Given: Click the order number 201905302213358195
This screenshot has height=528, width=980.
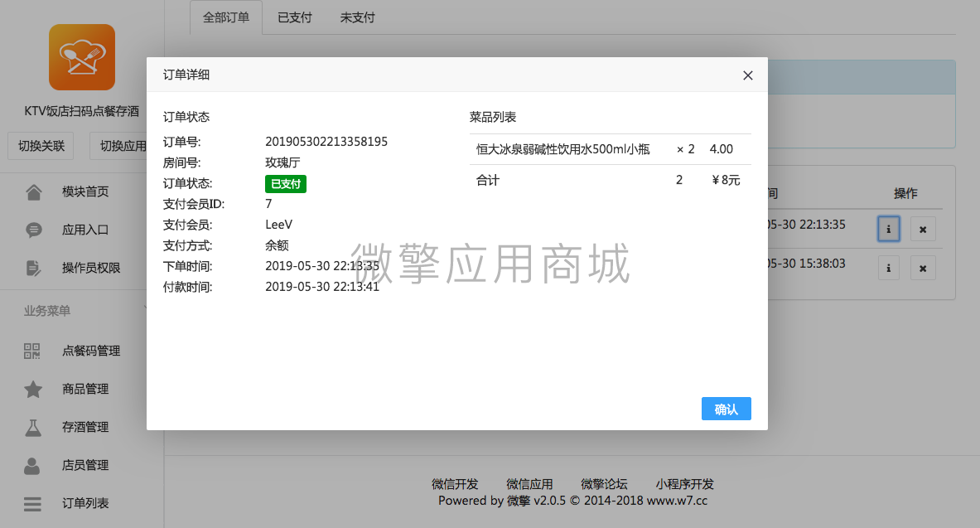Looking at the screenshot, I should [326, 142].
